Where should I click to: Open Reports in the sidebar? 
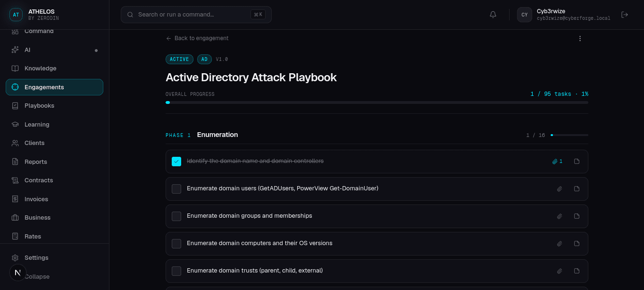[54, 162]
